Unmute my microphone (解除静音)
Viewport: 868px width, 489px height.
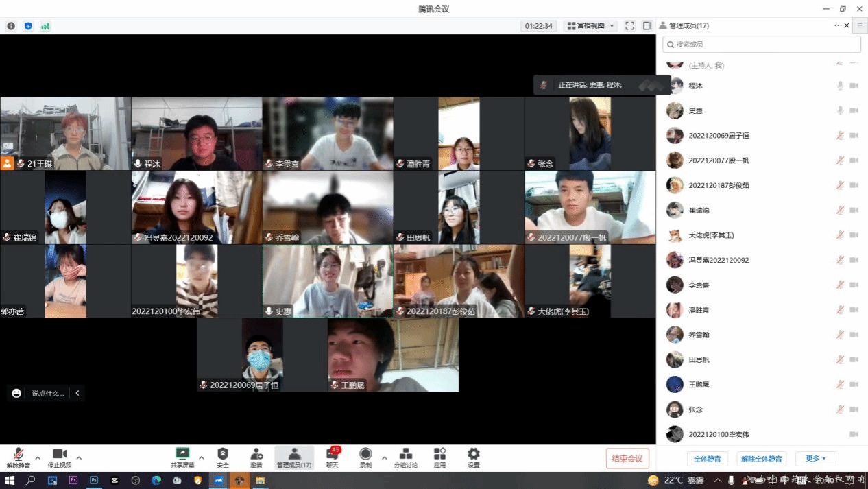coord(19,457)
